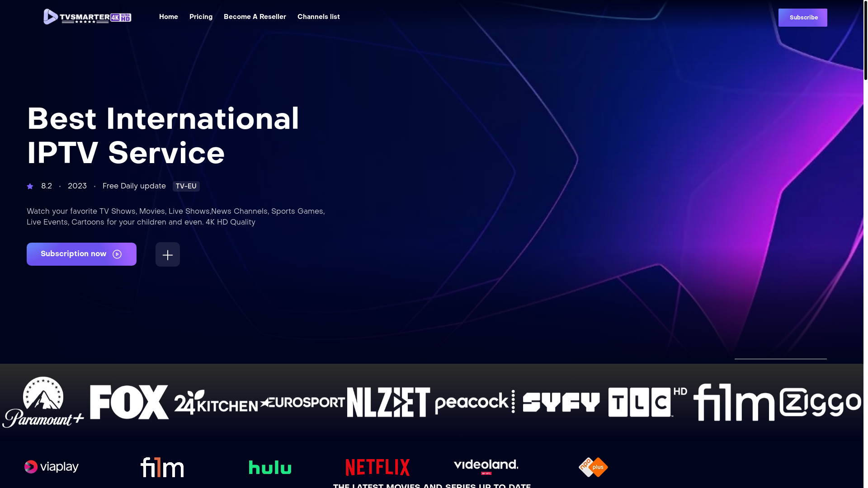Click the Hulu logo
Image resolution: width=868 pixels, height=488 pixels.
[x=270, y=467]
